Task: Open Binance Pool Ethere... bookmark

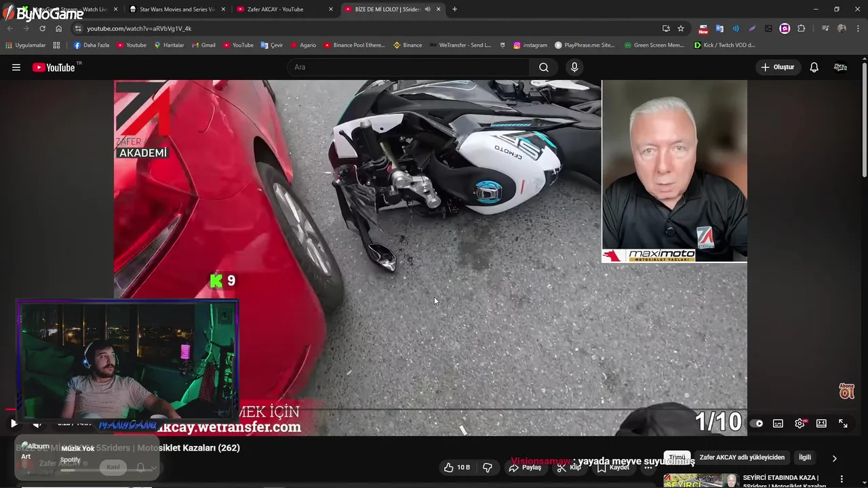Action: point(354,45)
